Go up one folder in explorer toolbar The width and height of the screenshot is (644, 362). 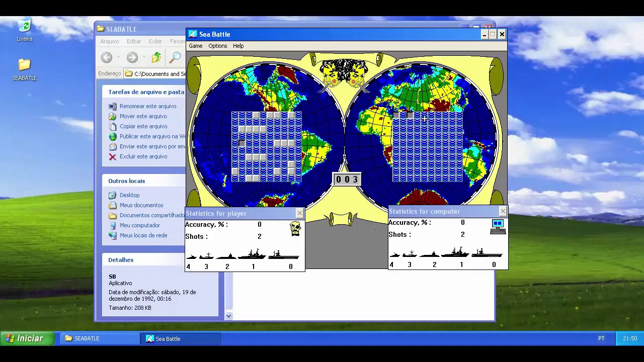pos(156,57)
